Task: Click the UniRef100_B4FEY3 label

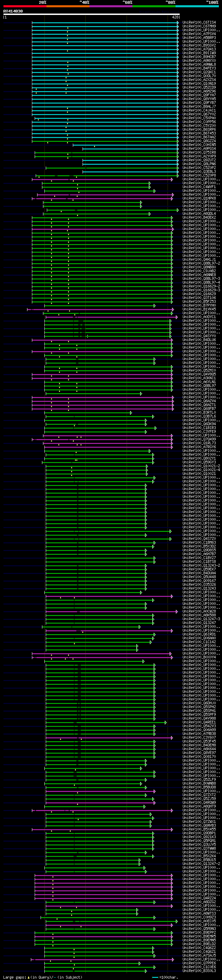Action: click(x=199, y=68)
